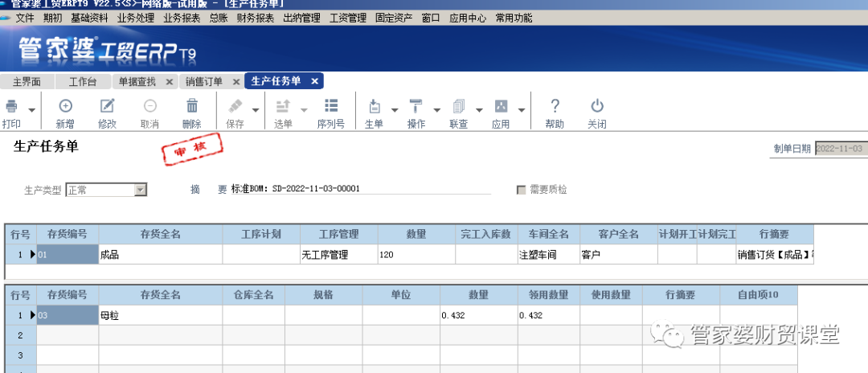Select row number 2 in lower table
Screen dimensions: 868x373
20,334
